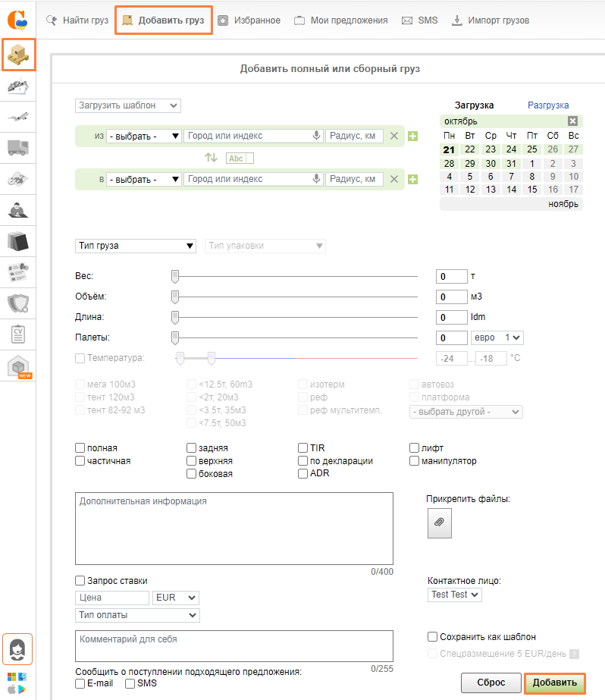Screen dimensions: 605x700
Task: Open the truck section in left sidebar
Action: tap(18, 147)
